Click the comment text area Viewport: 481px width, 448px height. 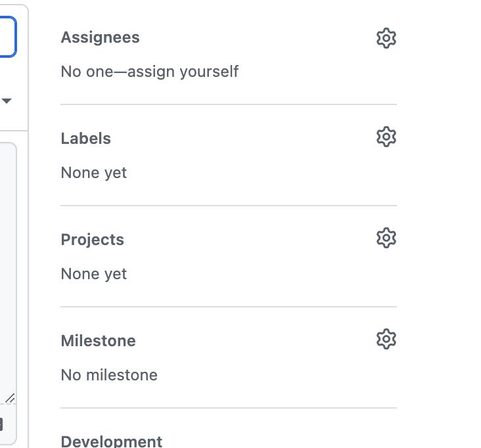7,263
